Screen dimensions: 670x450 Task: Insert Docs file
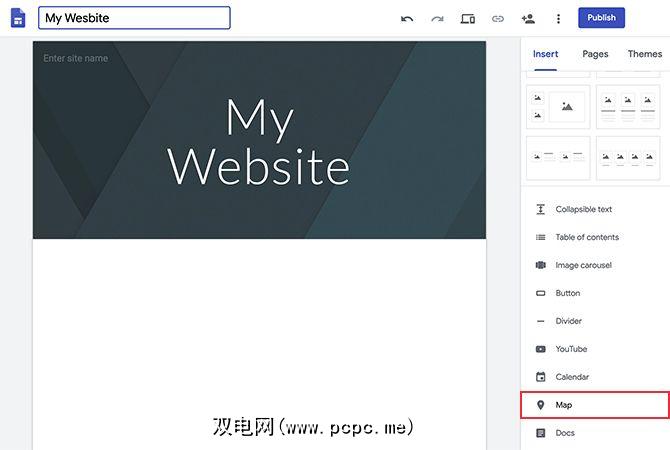[x=595, y=433]
